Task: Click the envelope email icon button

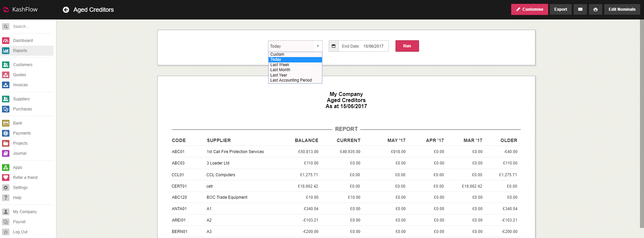Action: [x=580, y=9]
